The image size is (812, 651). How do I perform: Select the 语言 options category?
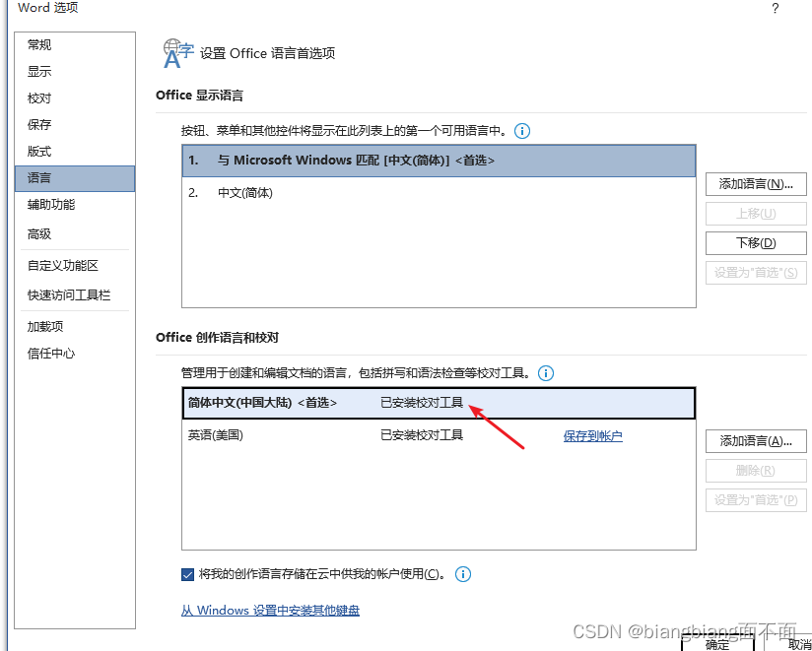pos(75,178)
